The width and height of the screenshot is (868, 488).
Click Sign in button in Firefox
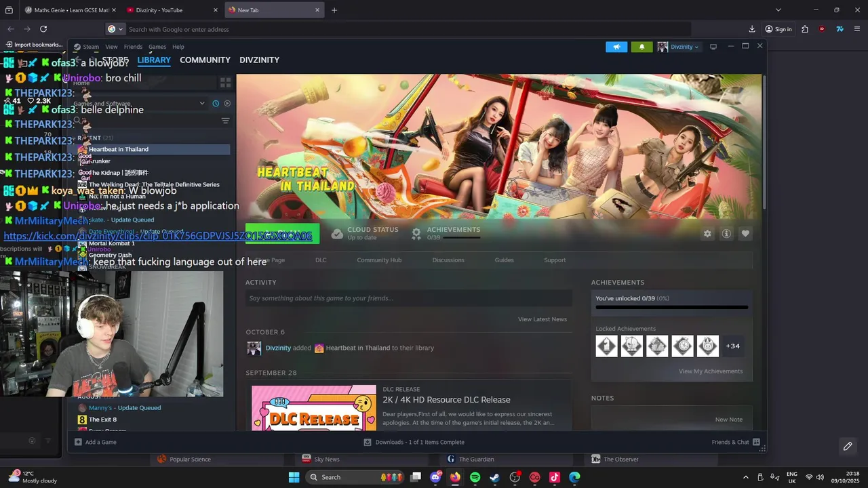point(778,29)
